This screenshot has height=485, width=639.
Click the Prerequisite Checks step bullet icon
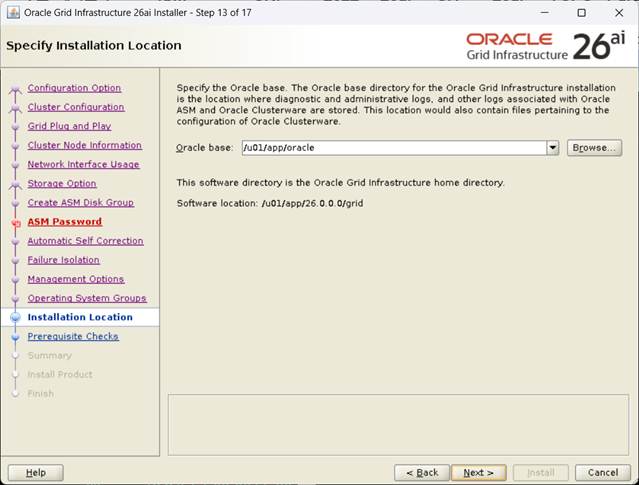[x=15, y=337]
